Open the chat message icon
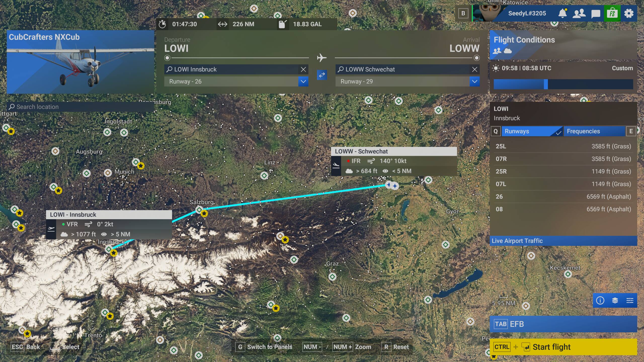This screenshot has height=362, width=644. click(x=595, y=13)
